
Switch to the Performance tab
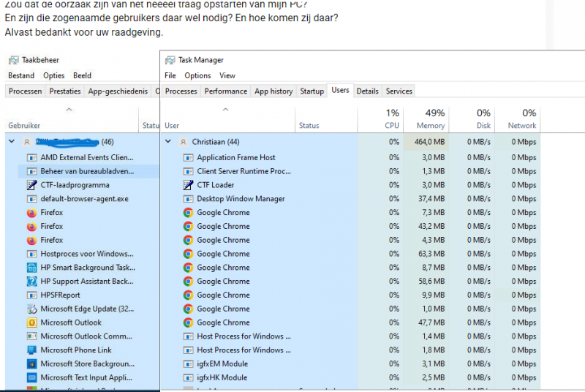pos(225,91)
